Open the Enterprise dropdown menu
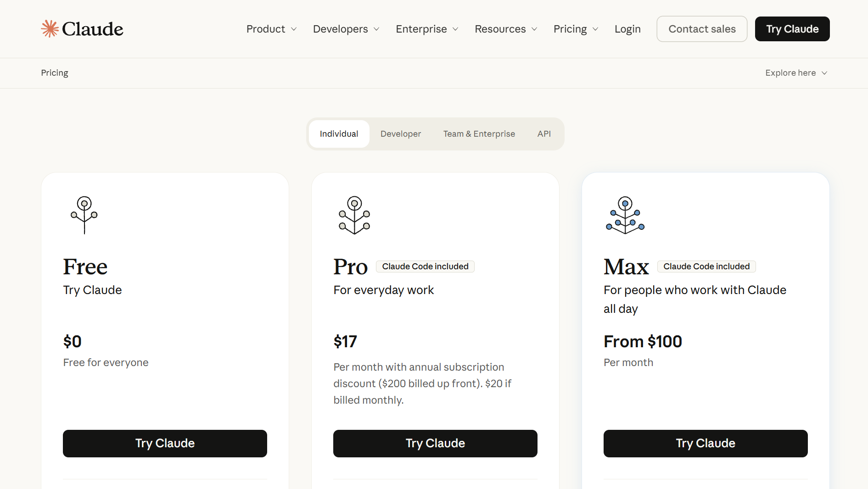The height and width of the screenshot is (489, 868). [x=427, y=29]
